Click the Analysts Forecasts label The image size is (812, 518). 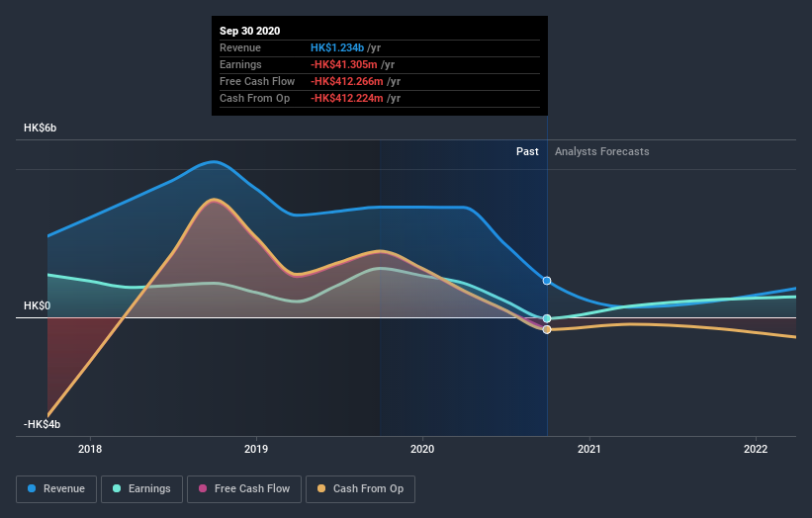(x=601, y=151)
